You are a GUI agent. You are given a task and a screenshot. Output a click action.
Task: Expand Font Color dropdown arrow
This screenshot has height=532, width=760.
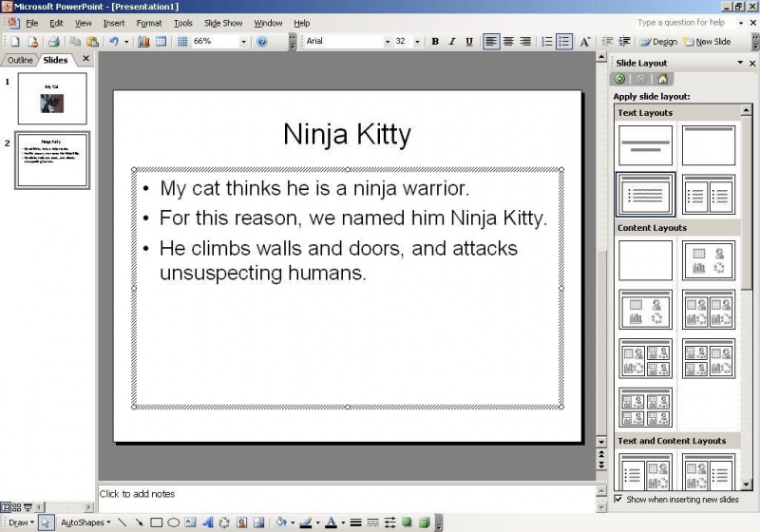(343, 522)
